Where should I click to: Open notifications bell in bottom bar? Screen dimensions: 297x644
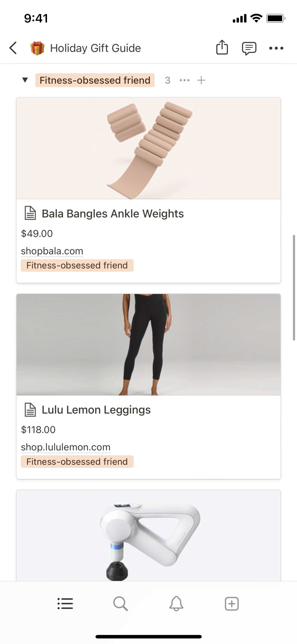(x=176, y=604)
